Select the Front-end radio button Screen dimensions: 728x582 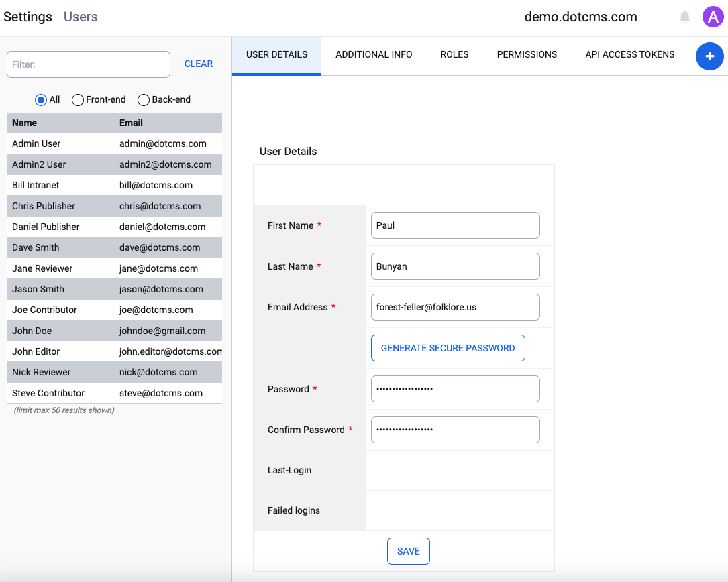click(x=78, y=100)
